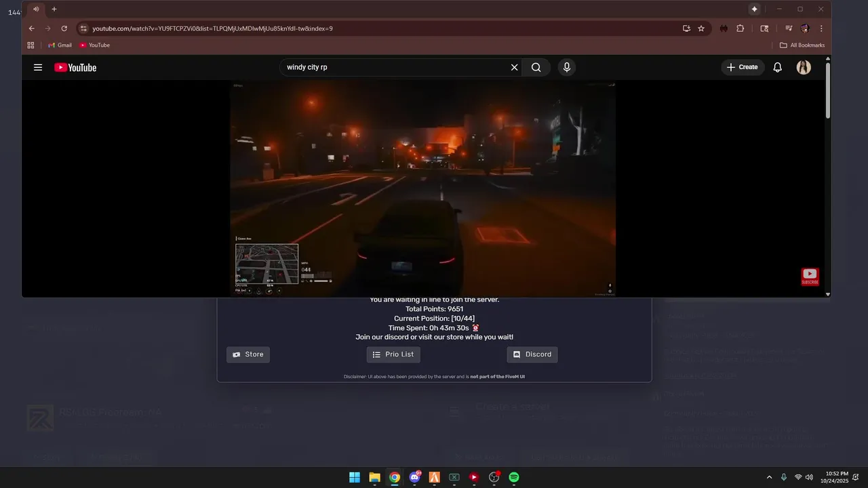Open Wi-Fi network settings in tray
The height and width of the screenshot is (488, 868).
798,477
